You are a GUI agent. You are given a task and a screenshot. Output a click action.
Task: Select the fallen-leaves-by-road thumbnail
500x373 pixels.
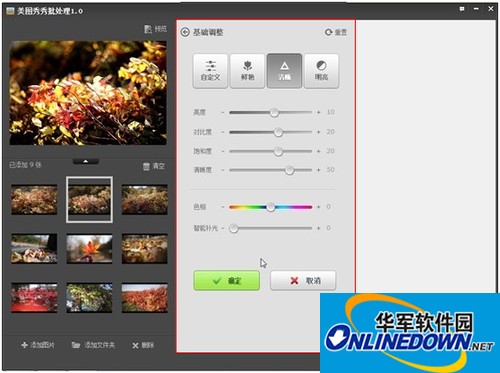tap(34, 249)
